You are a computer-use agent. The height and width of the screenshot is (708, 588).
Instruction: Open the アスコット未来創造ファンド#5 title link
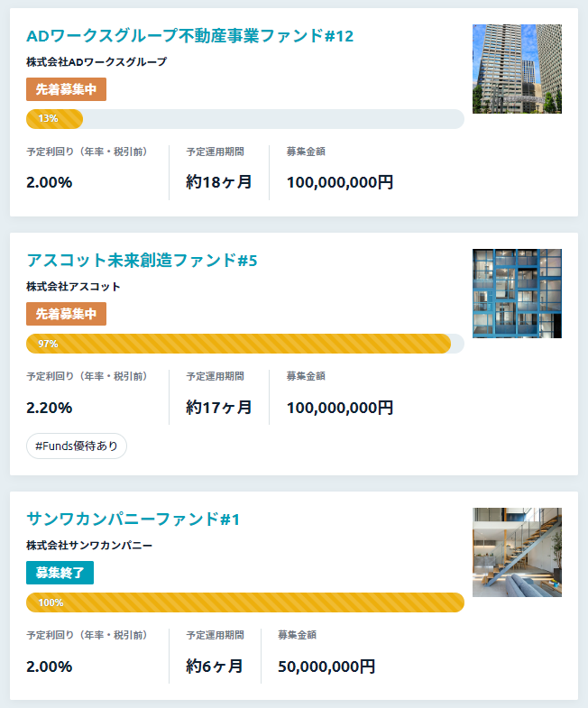[142, 261]
